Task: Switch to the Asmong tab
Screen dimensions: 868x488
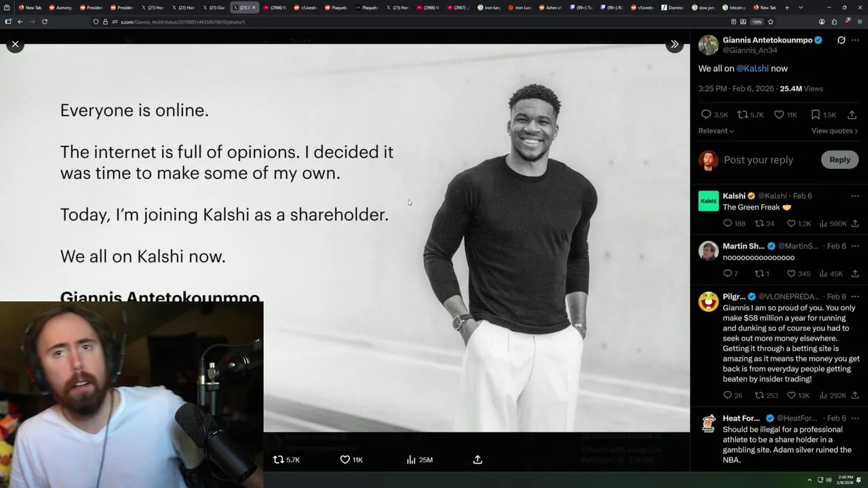Action: pos(60,7)
